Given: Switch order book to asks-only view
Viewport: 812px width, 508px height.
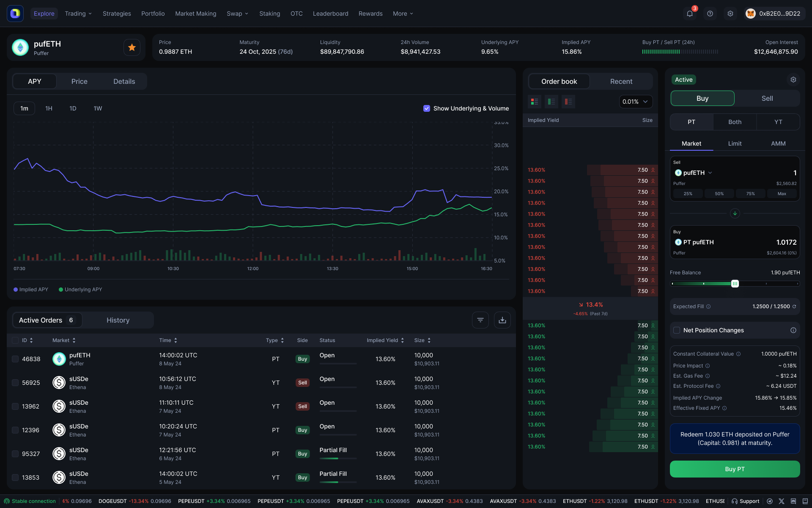Looking at the screenshot, I should tap(568, 102).
